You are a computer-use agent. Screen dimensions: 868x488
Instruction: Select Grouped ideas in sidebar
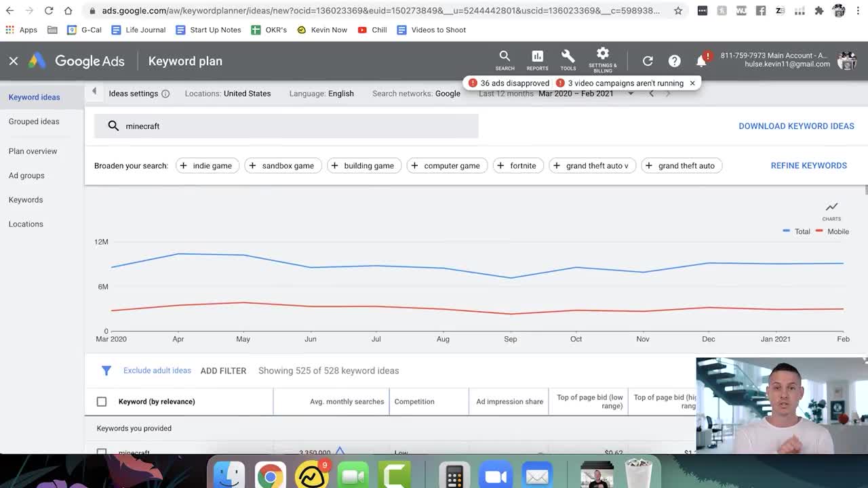34,121
